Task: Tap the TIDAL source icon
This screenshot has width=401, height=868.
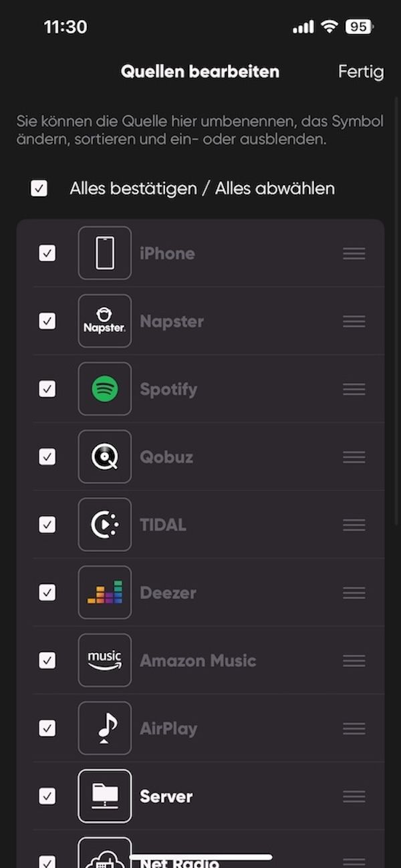Action: [x=105, y=525]
